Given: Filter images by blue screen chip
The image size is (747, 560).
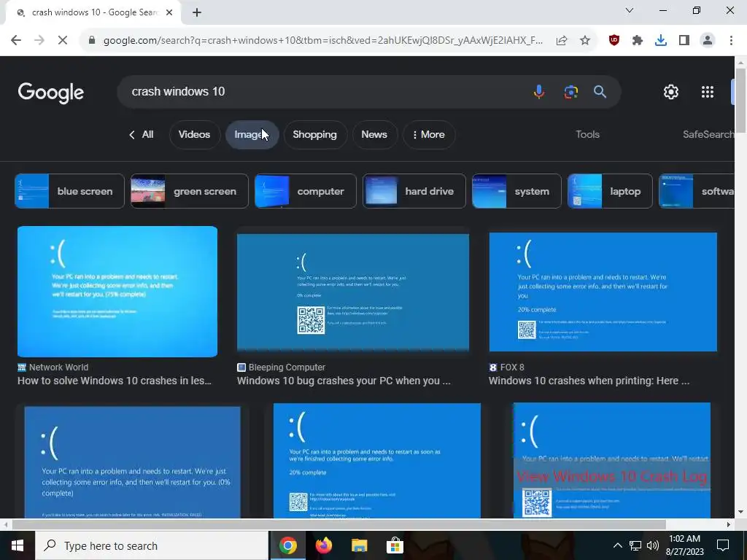Looking at the screenshot, I should 69,192.
